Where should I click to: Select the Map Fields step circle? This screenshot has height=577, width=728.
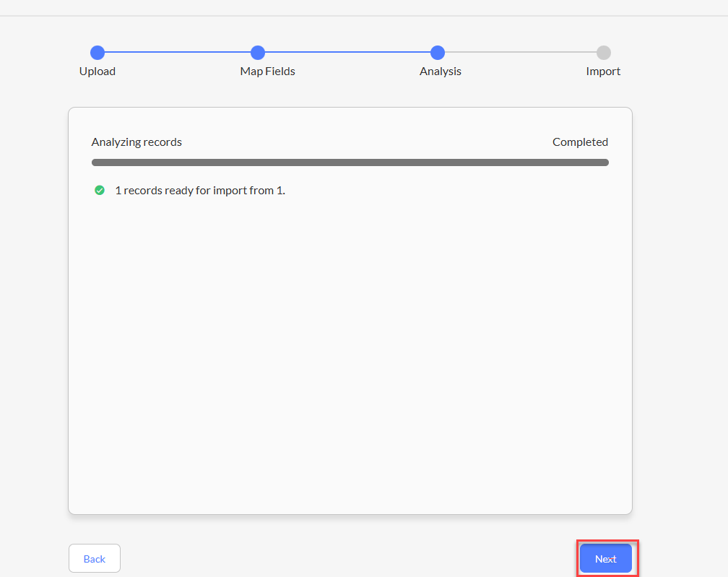[x=258, y=53]
